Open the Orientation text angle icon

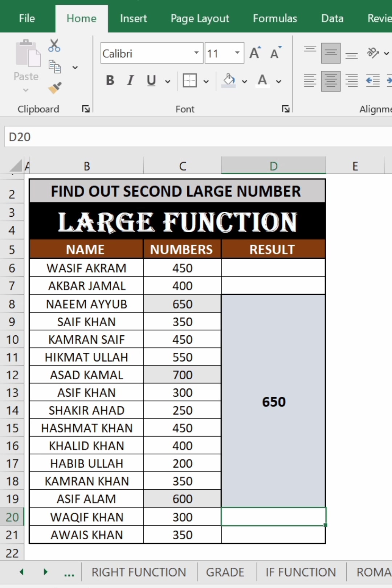373,53
